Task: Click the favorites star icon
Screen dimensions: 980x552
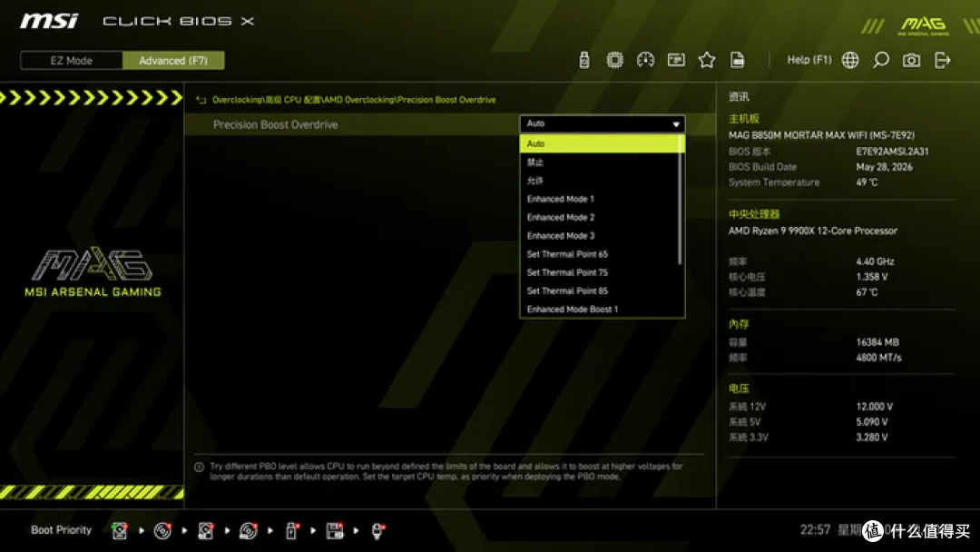Action: pos(707,60)
